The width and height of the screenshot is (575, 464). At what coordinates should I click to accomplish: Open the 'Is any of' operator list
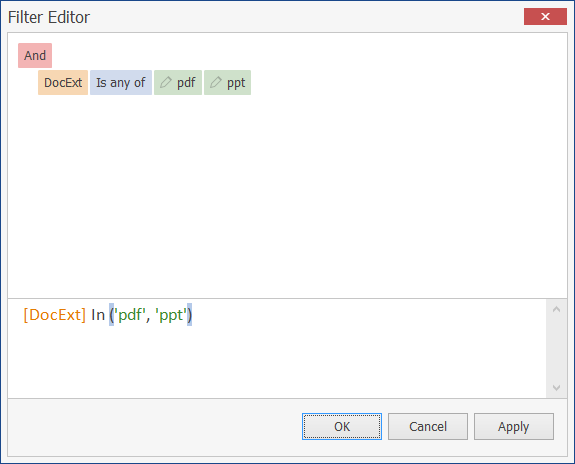click(121, 83)
